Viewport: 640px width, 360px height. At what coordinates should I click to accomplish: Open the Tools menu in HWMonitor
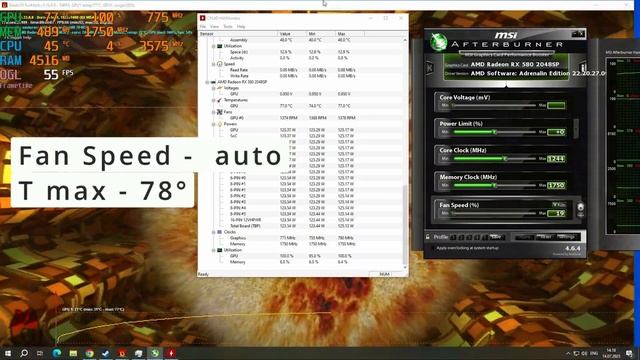coord(228,27)
